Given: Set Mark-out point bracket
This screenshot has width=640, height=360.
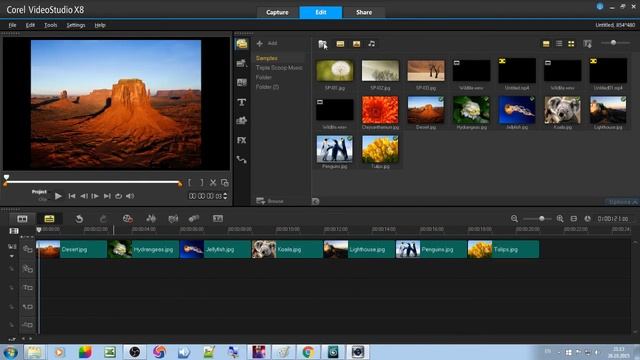Looking at the screenshot, I should [x=201, y=183].
